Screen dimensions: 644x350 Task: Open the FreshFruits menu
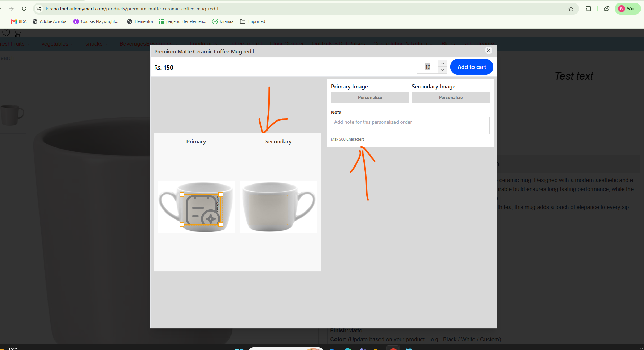[15, 44]
